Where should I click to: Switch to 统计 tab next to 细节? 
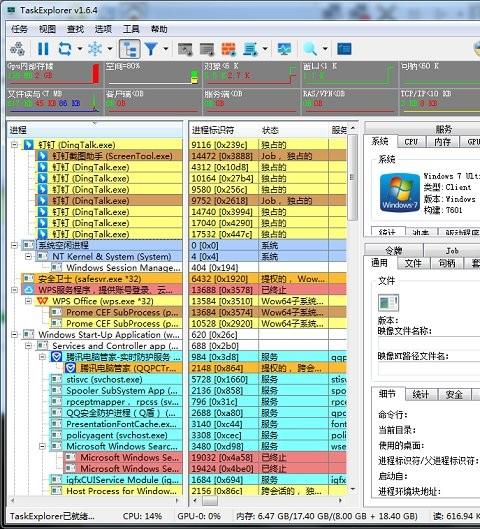point(421,394)
